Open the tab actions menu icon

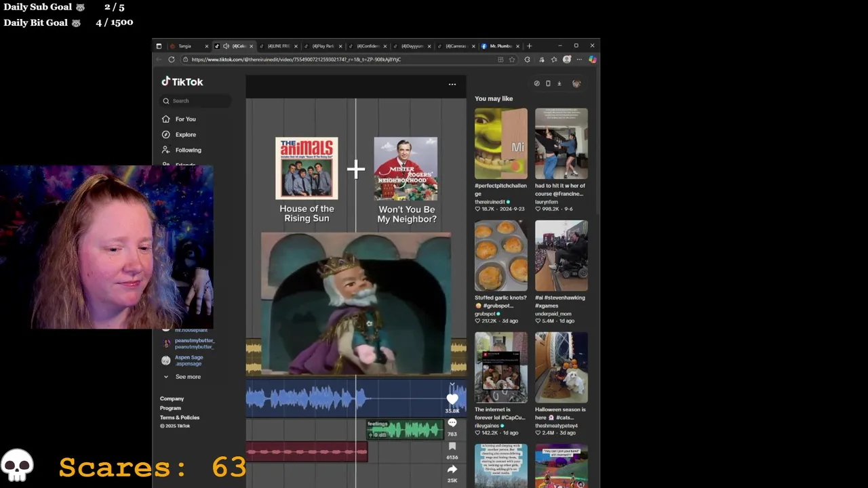coord(159,46)
